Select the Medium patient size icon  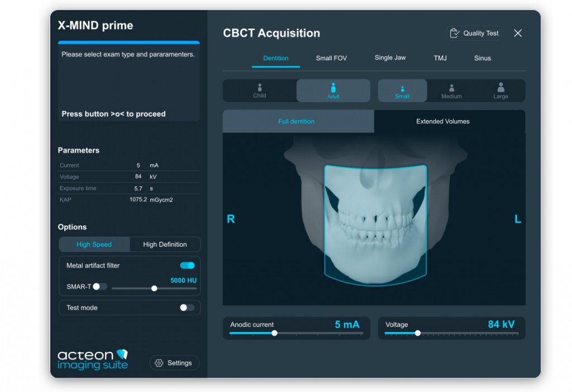pyautogui.click(x=451, y=88)
